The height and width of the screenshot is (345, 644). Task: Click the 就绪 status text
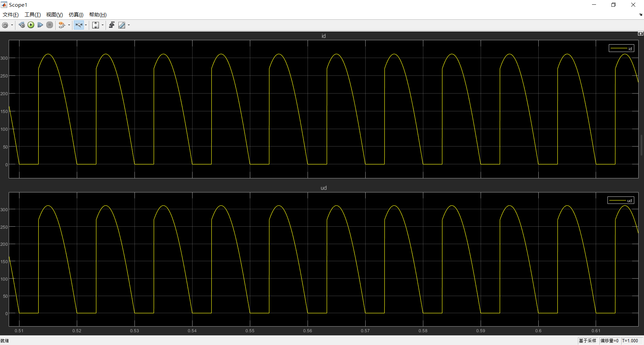coord(5,341)
